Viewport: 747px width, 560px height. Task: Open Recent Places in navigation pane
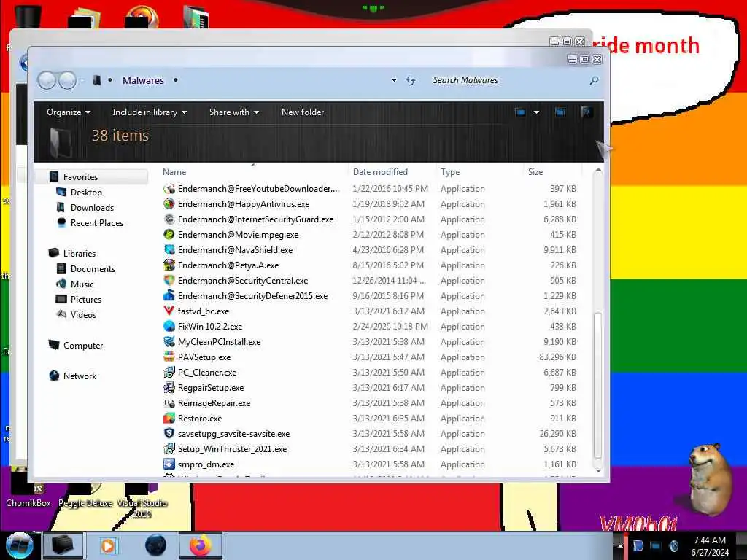tap(97, 223)
